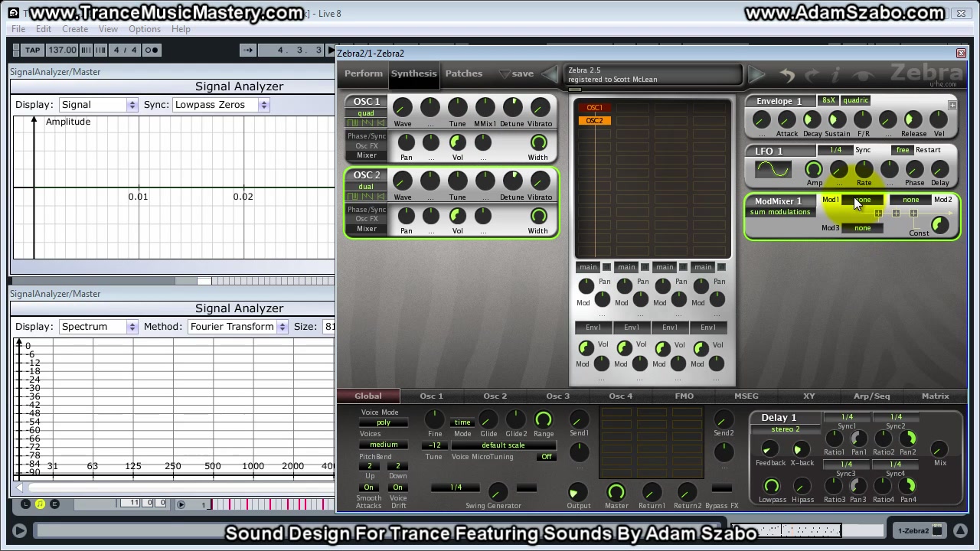Open the Osc 1 lower tab
Screen dimensions: 980x551
(x=431, y=396)
